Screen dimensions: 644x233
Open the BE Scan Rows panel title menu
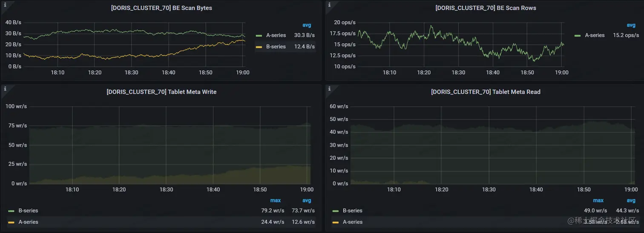coord(486,8)
